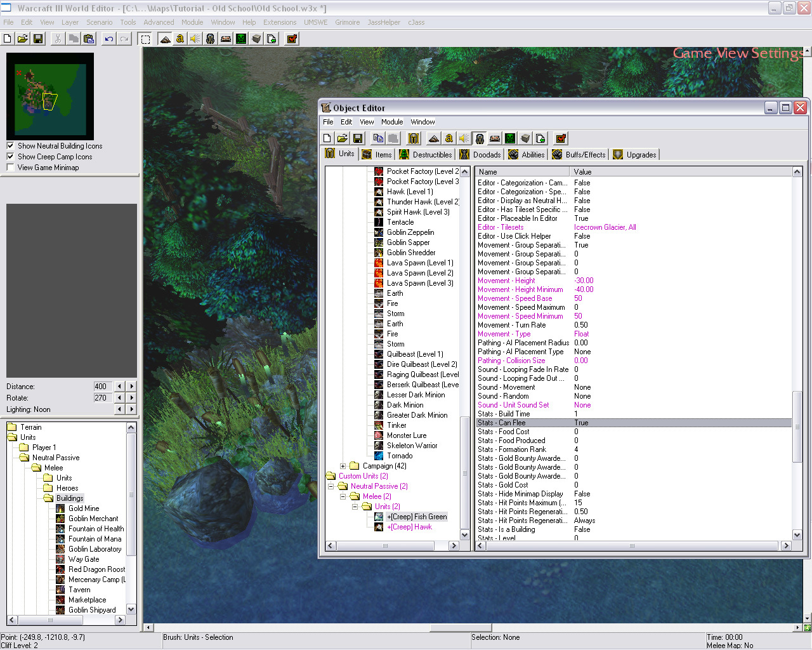Disable Show Creep Camp Icons checkbox
Screen dimensions: 812x650
click(10, 157)
